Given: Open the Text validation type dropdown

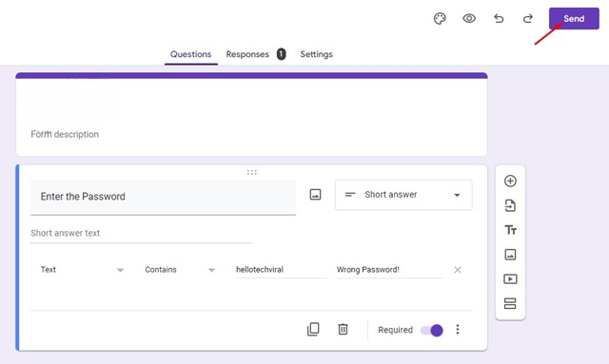Looking at the screenshot, I should (x=82, y=270).
